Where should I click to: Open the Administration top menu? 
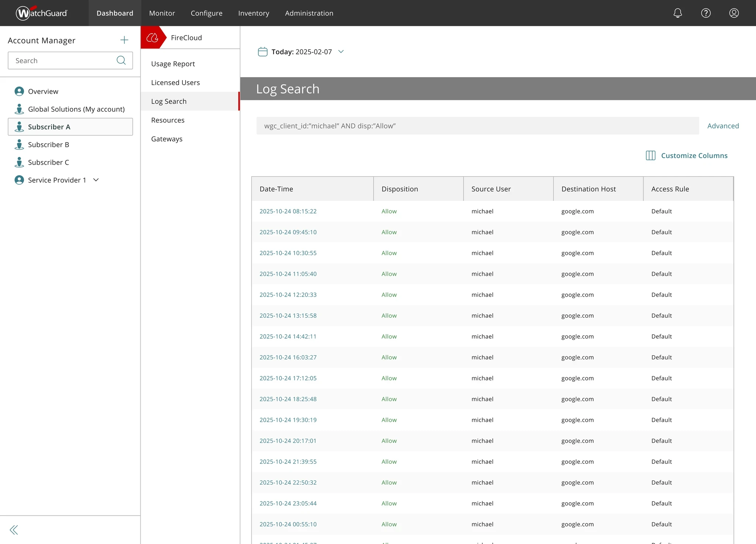309,13
